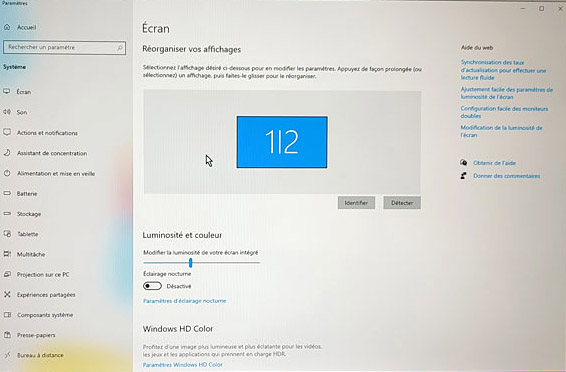Open Actions et notifications settings
566x372 pixels.
click(47, 133)
